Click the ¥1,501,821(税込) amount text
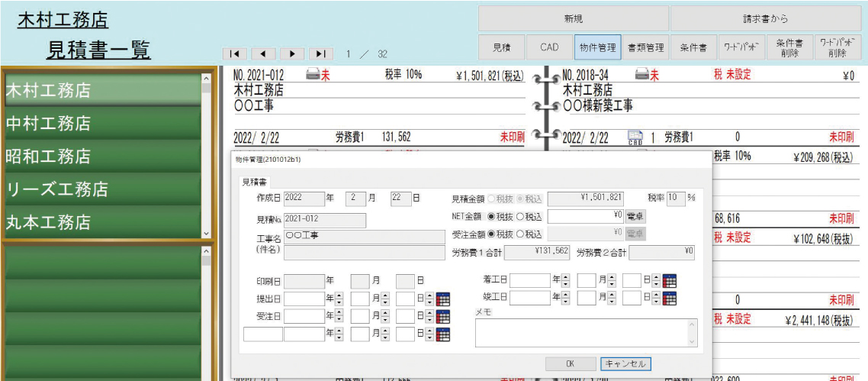 pos(489,76)
